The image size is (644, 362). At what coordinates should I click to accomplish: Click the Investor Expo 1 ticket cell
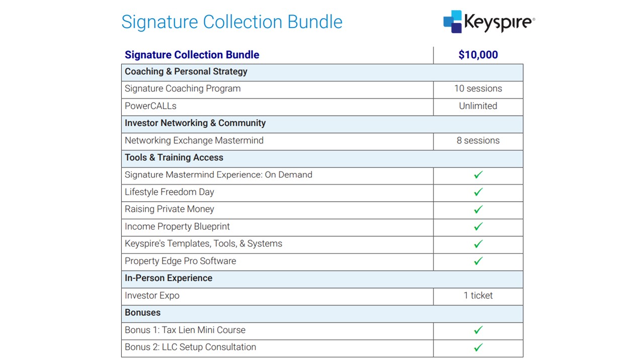coord(478,296)
